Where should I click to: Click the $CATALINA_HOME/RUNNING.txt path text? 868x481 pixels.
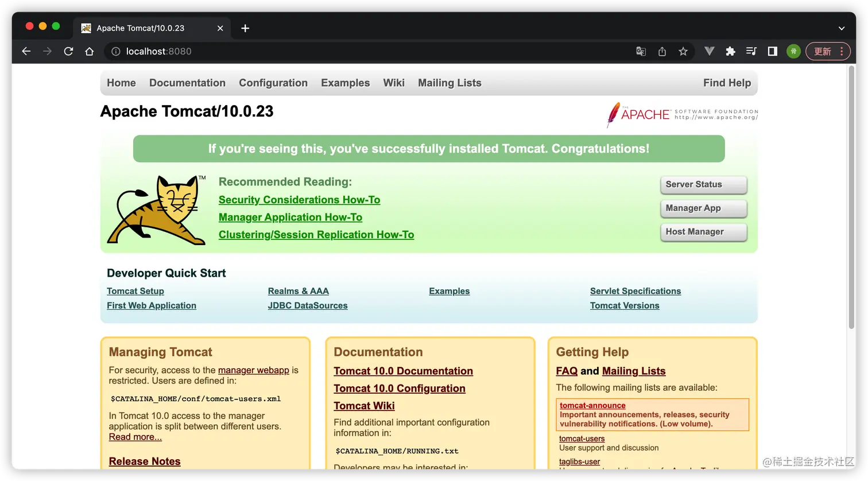[x=397, y=451]
